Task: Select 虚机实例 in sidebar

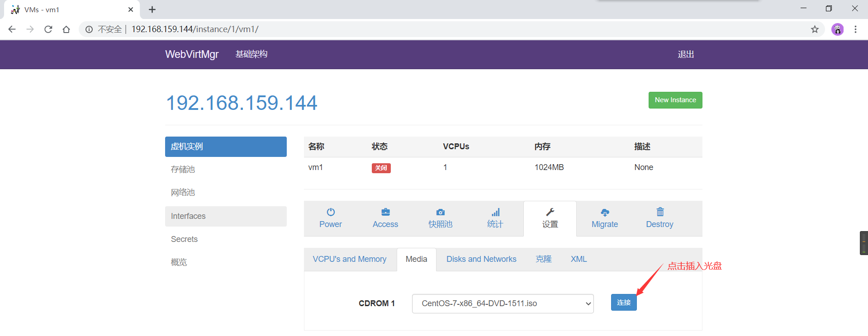Action: pyautogui.click(x=226, y=147)
